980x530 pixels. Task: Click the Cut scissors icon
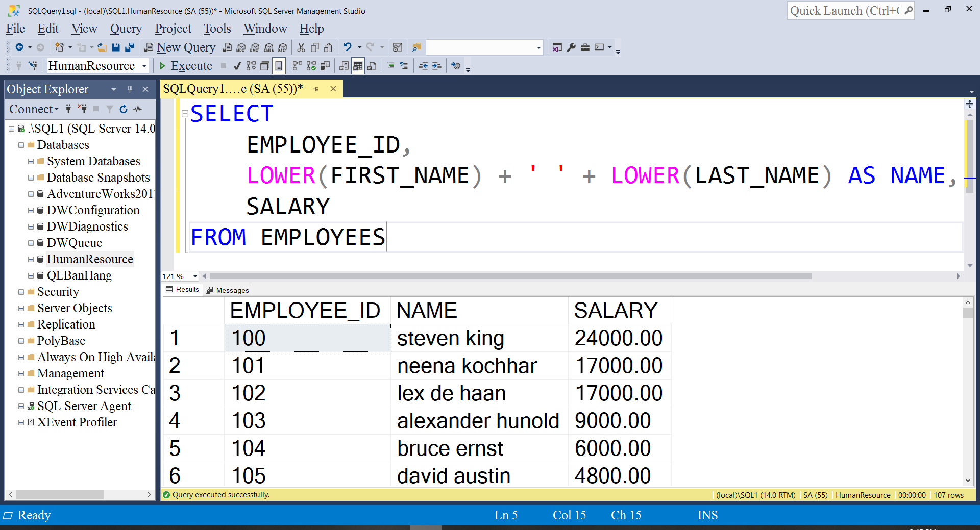tap(301, 47)
